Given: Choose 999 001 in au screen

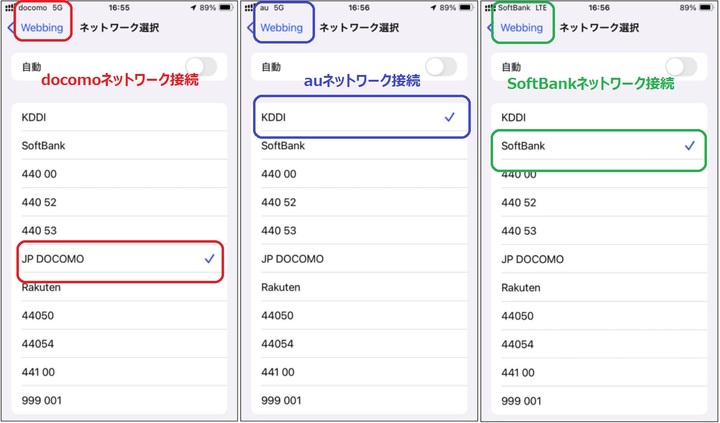Looking at the screenshot, I should pos(359,400).
